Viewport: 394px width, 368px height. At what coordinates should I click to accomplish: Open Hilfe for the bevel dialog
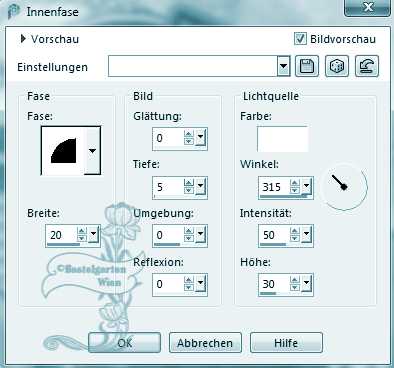click(286, 342)
